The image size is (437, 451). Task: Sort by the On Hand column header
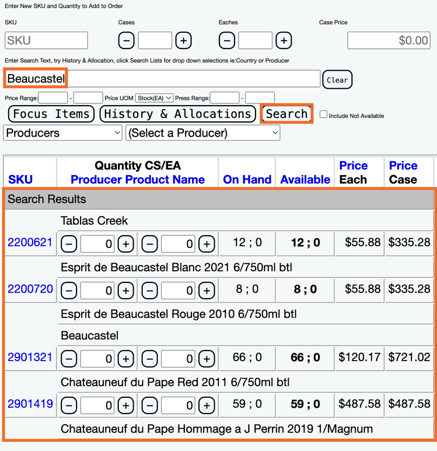(x=247, y=179)
